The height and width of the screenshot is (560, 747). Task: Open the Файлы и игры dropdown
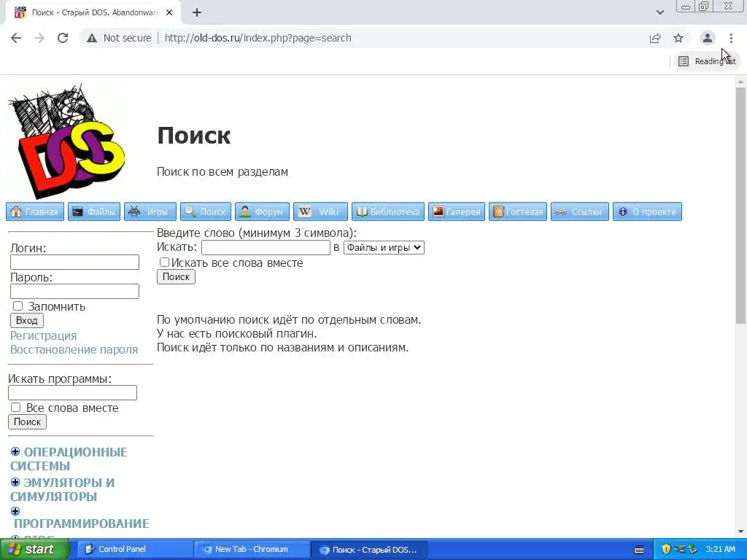coord(384,248)
